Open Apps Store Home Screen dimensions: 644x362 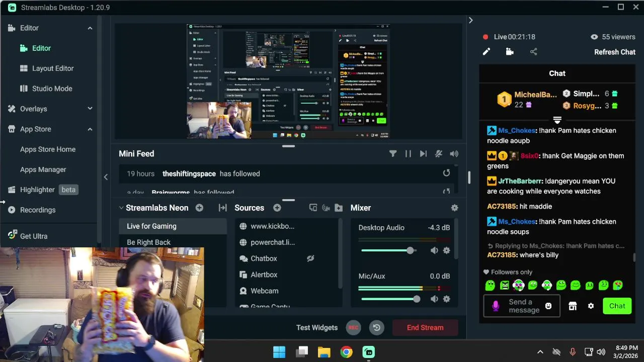[x=48, y=149]
